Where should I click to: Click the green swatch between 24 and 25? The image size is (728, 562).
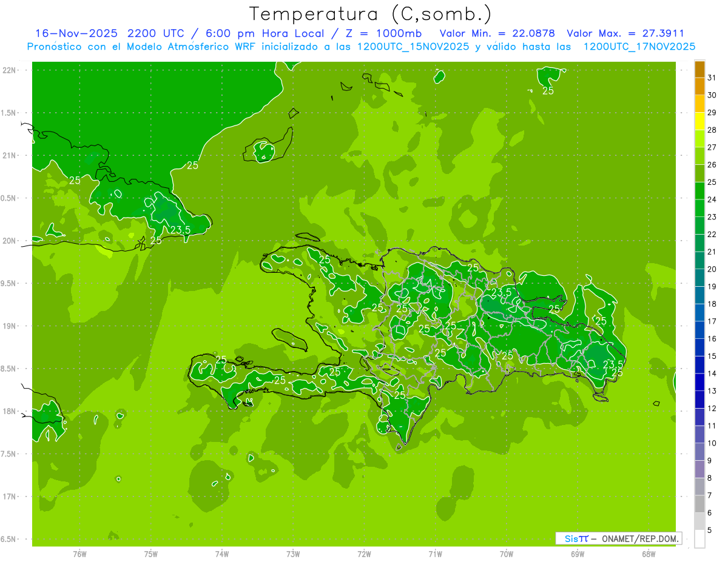(699, 191)
